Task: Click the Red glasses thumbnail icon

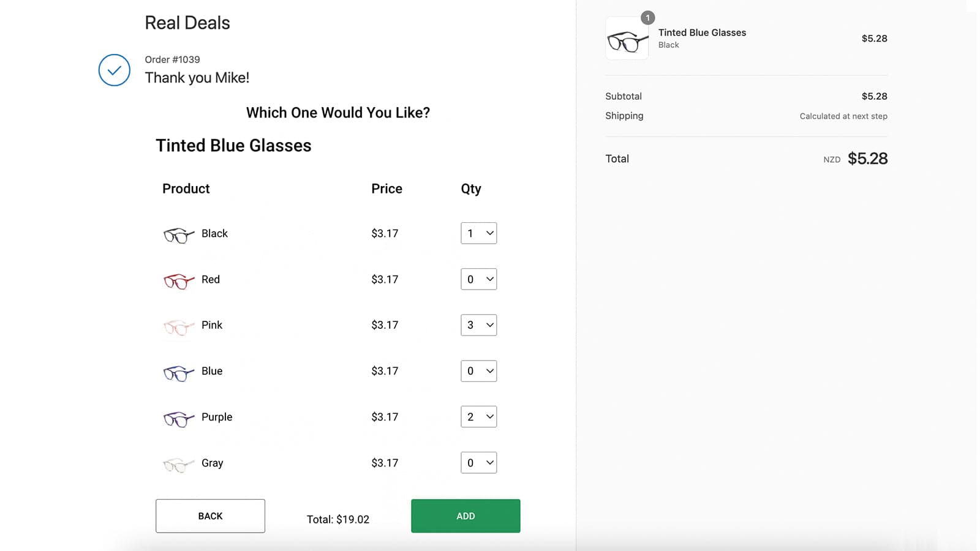Action: [177, 280]
